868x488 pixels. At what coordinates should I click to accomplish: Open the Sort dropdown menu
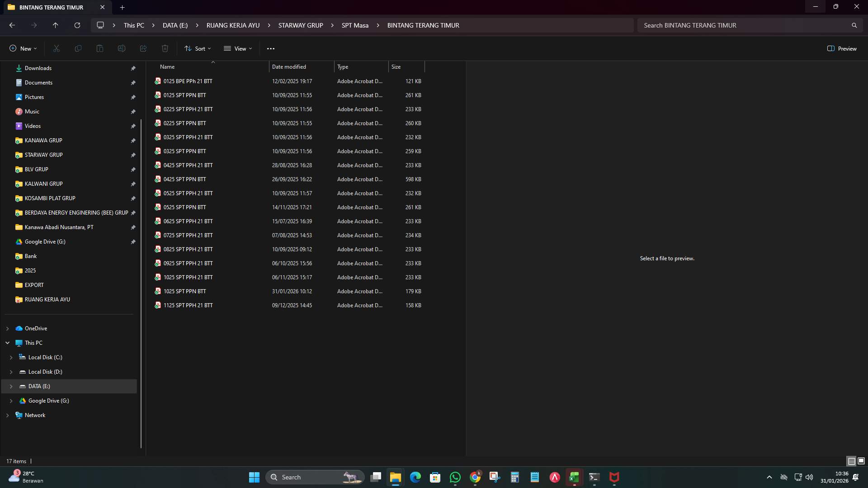tap(198, 48)
